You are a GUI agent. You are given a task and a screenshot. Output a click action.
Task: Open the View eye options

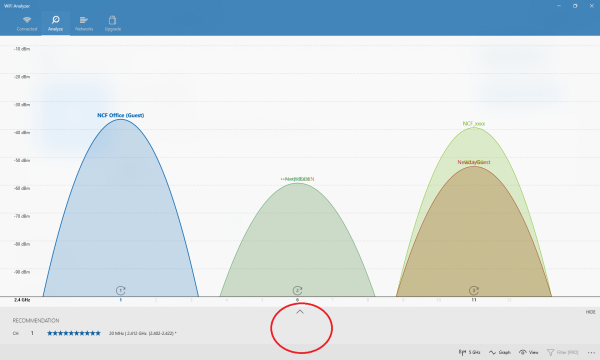[x=528, y=352]
